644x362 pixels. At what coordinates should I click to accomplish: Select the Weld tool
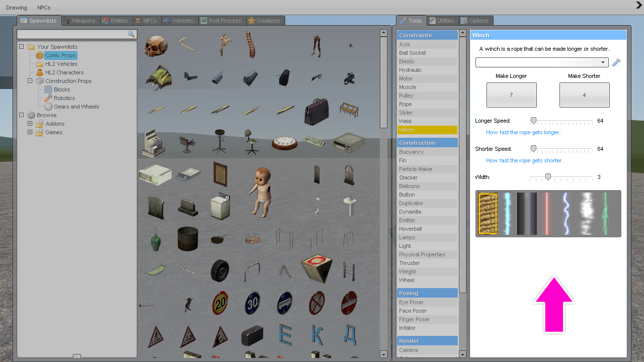pyautogui.click(x=427, y=121)
